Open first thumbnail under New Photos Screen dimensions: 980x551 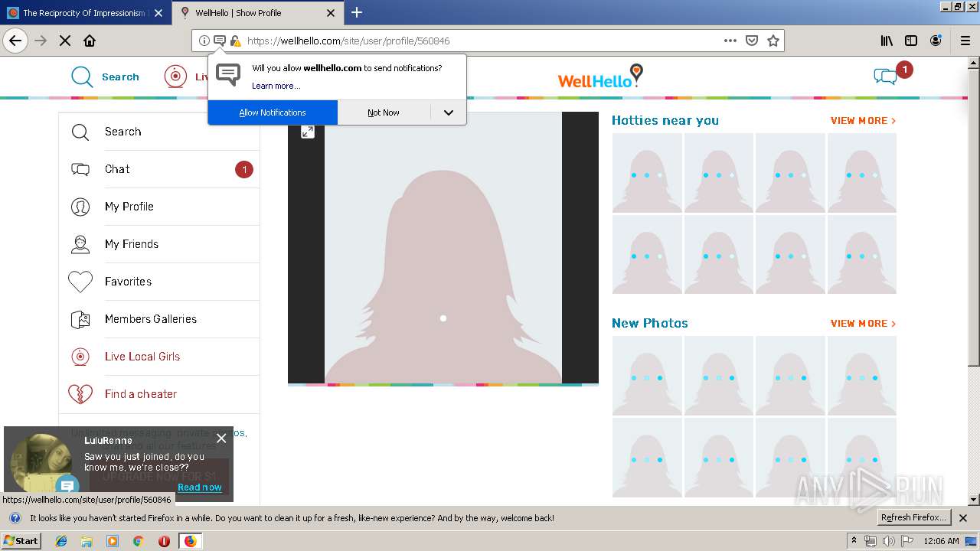click(647, 376)
